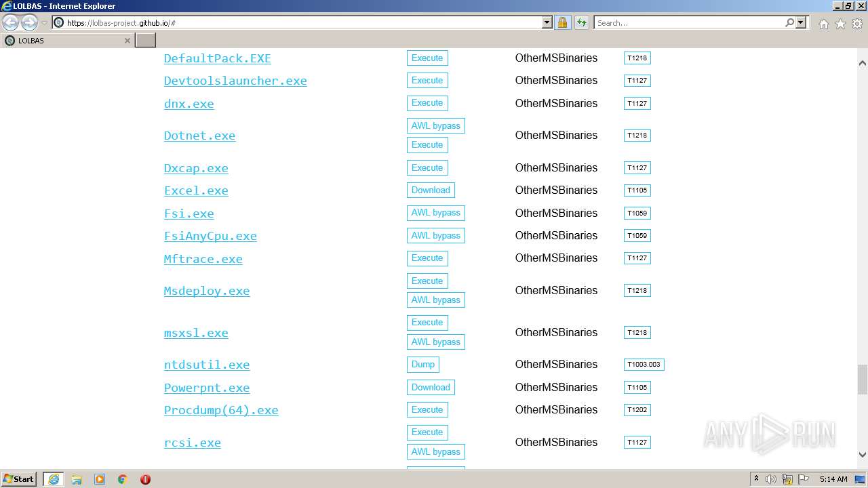Click the T1003.003 tag for ntdsutil.exe
This screenshot has height=488, width=868.
[x=644, y=365]
